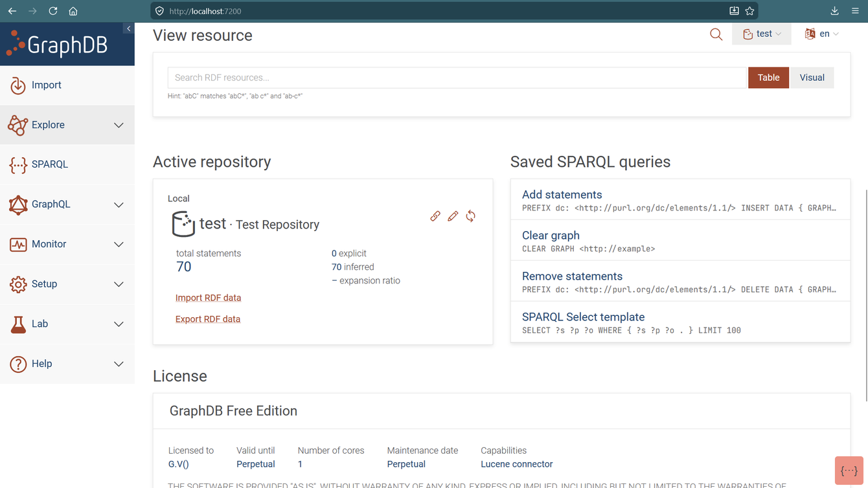Image resolution: width=868 pixels, height=488 pixels.
Task: Restart the test repository icon
Action: [x=471, y=216]
